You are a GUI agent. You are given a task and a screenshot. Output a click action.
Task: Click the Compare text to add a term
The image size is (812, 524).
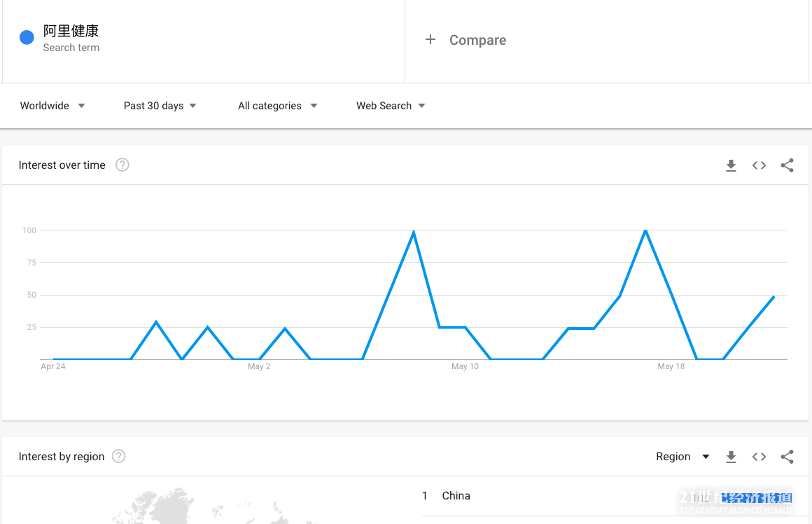pos(477,40)
